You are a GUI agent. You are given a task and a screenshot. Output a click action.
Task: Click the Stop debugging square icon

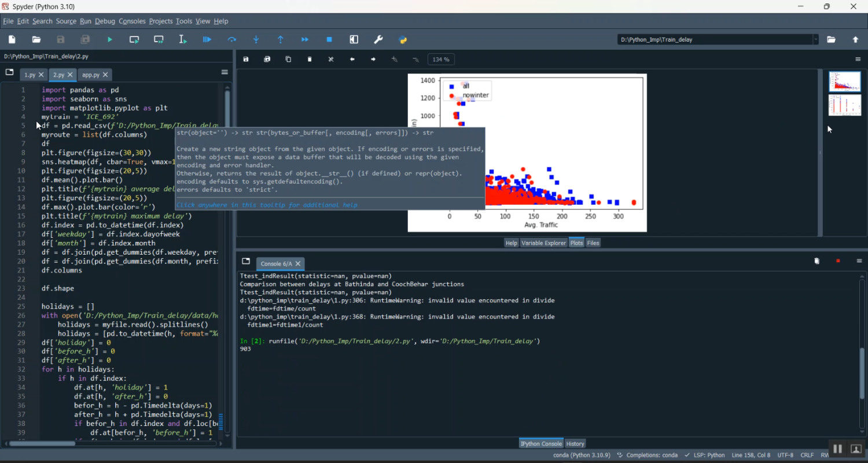(x=329, y=40)
